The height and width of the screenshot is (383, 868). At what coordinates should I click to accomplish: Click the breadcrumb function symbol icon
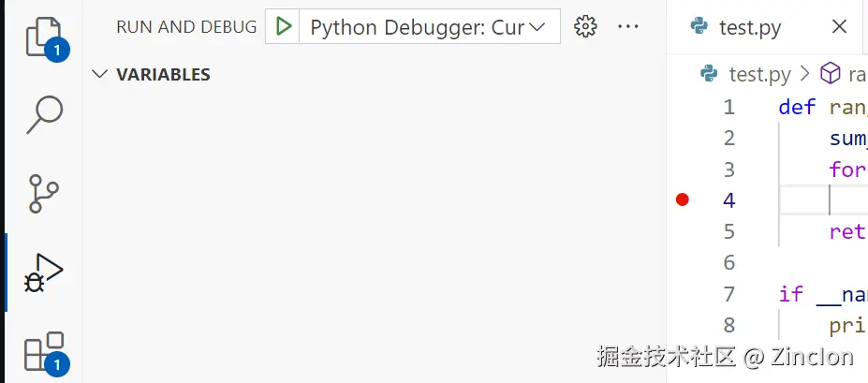[x=830, y=74]
